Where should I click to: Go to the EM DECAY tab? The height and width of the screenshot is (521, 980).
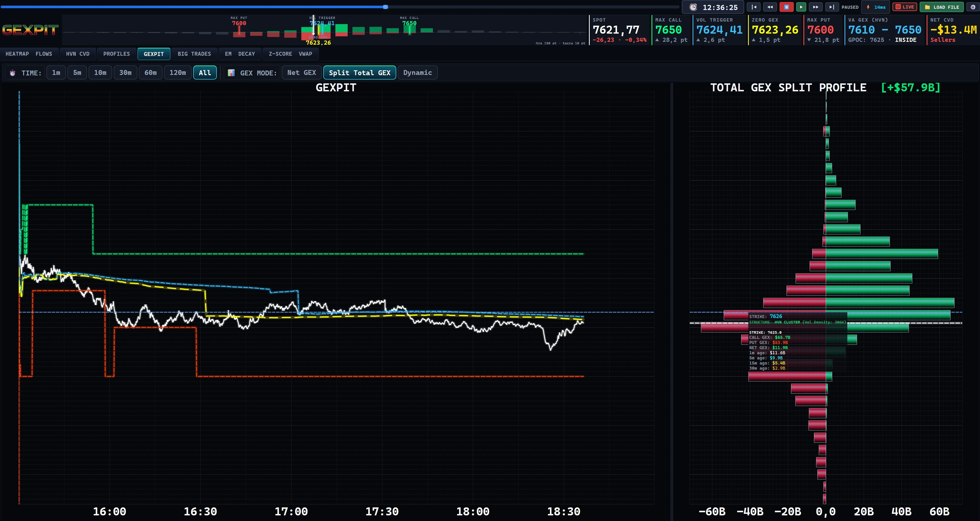click(240, 54)
